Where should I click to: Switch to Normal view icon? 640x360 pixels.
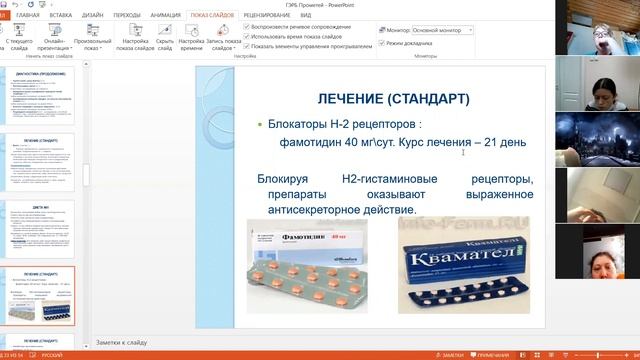(x=523, y=355)
